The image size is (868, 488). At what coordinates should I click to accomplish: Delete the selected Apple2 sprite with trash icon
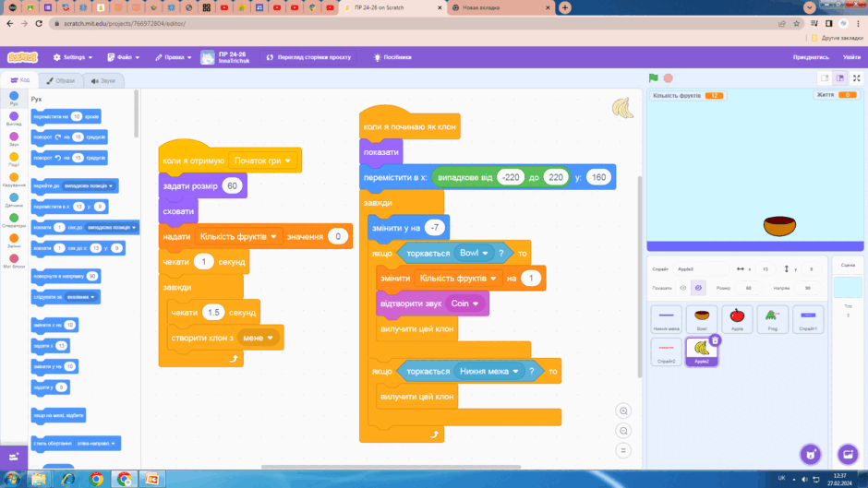[x=715, y=340]
